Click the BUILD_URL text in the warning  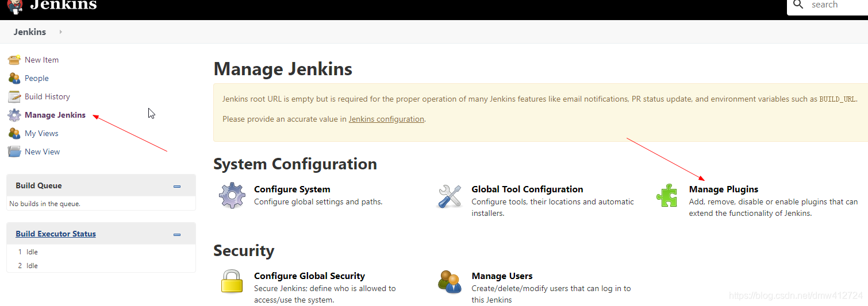point(838,99)
